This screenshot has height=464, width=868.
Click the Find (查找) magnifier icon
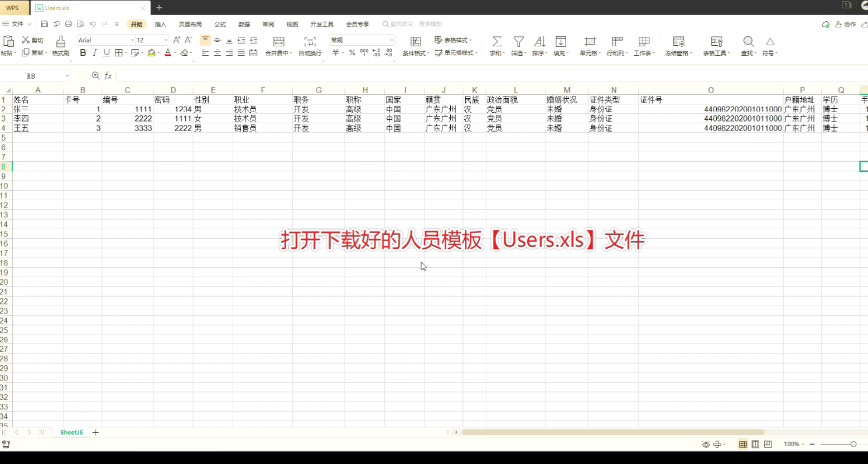(x=749, y=42)
